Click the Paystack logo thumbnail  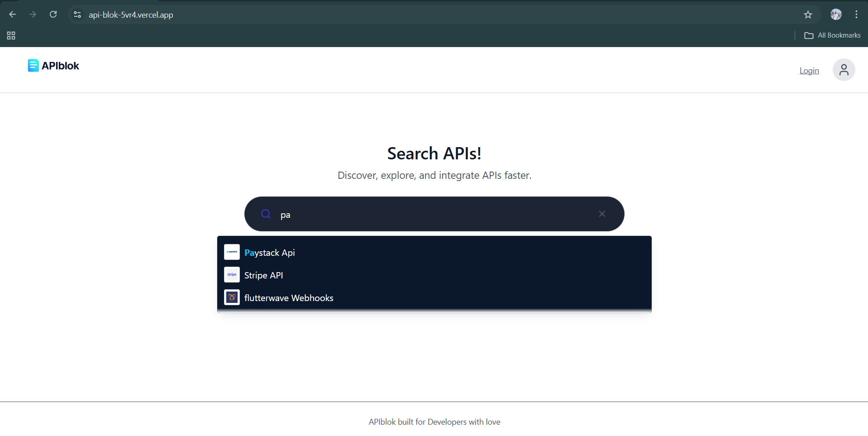point(232,252)
